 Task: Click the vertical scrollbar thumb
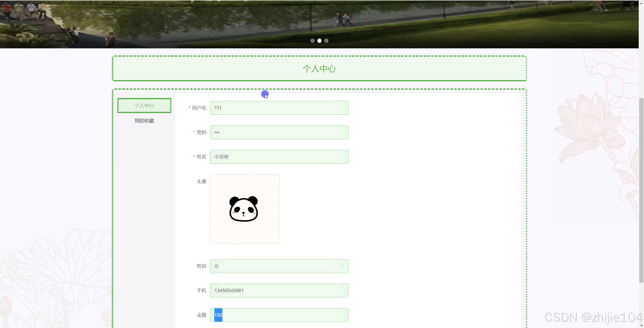(641, 190)
